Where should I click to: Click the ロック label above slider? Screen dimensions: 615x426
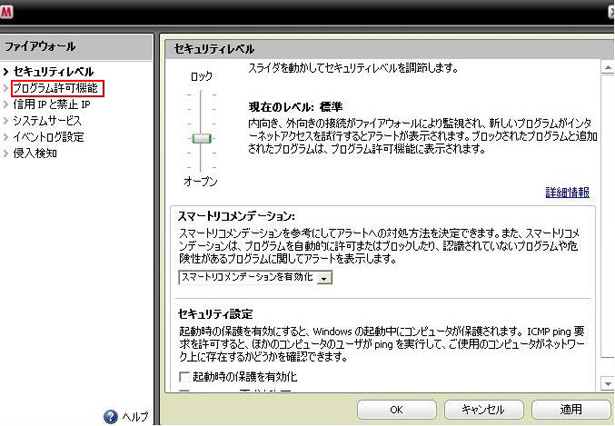click(201, 76)
